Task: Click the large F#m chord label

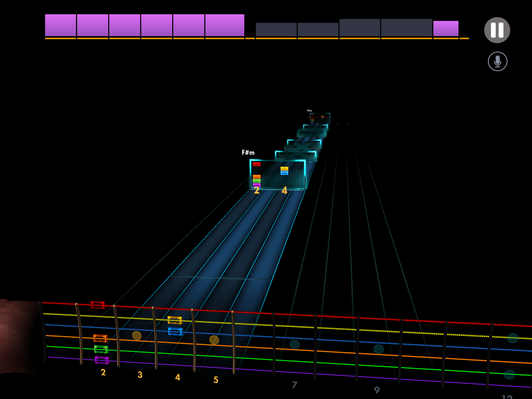Action: (248, 152)
